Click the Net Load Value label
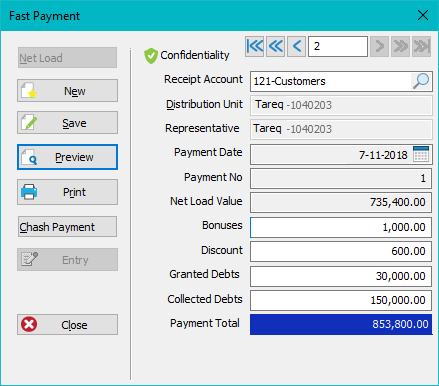Viewport: 439px width, 386px height. [x=206, y=201]
